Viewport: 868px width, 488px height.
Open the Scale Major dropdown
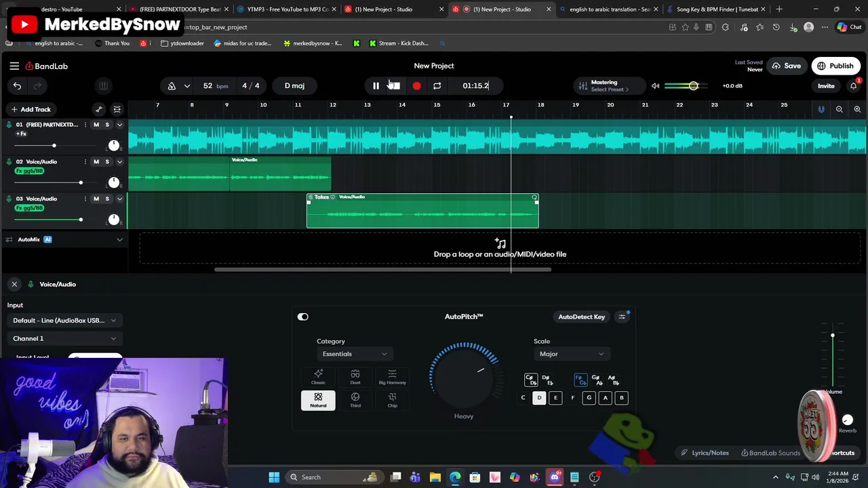pos(571,354)
